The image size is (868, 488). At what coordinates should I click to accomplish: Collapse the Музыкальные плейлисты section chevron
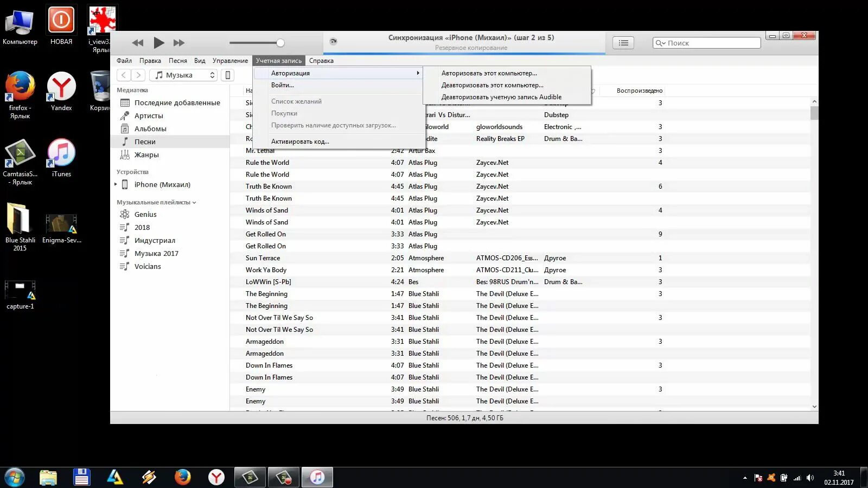click(194, 203)
